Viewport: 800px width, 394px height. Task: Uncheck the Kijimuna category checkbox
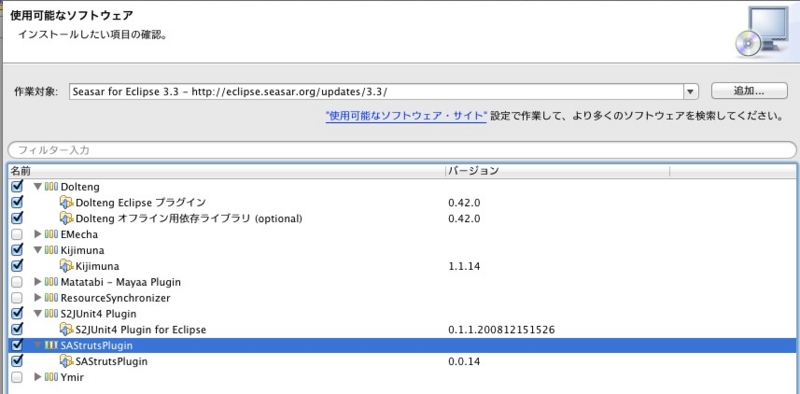17,250
